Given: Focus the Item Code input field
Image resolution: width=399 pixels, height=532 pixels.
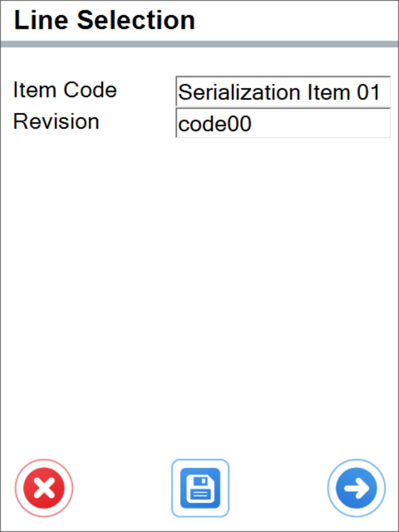Looking at the screenshot, I should [283, 92].
